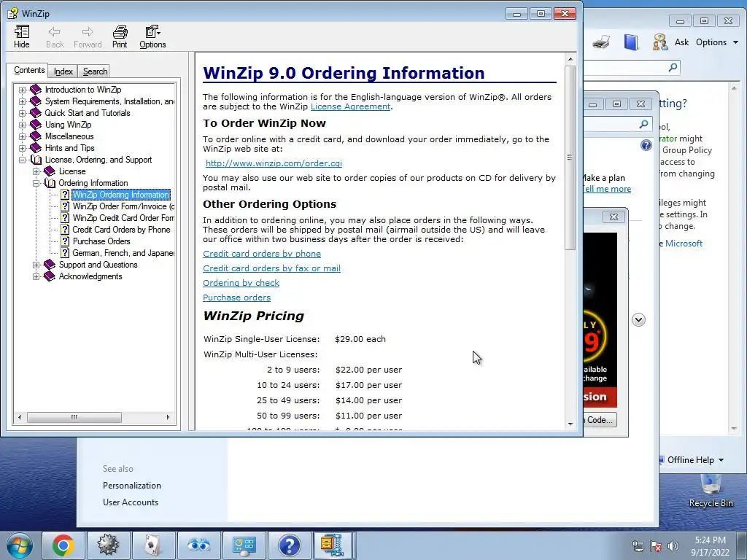Click the clock date in system tray

[710, 546]
